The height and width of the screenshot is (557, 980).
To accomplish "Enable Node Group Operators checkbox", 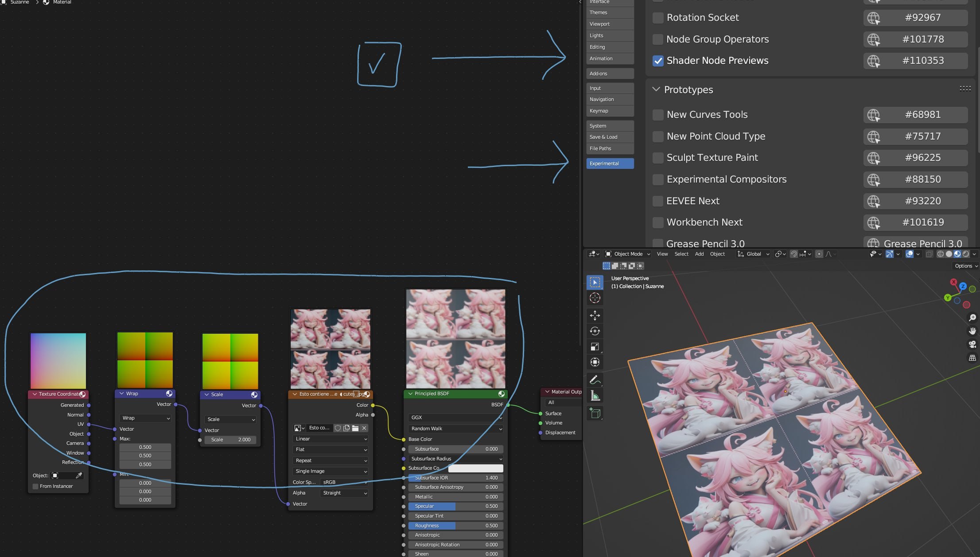I will (x=658, y=39).
